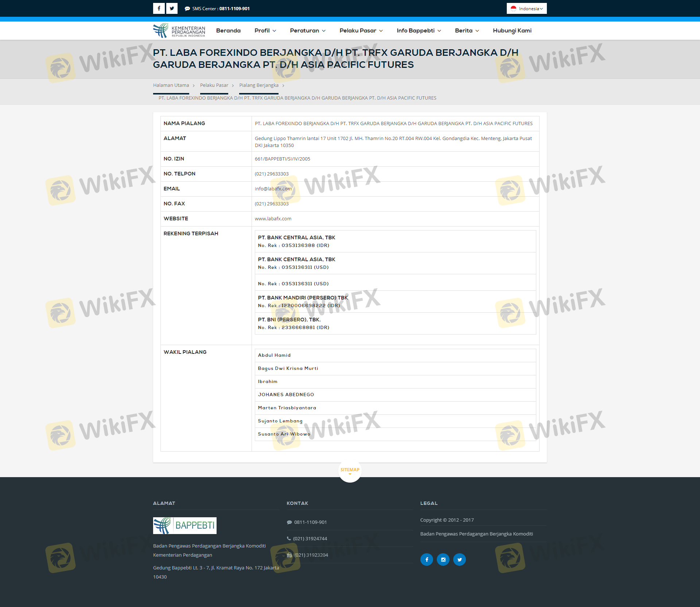700x607 pixels.
Task: Click the SITEMAP round button
Action: coord(350,471)
